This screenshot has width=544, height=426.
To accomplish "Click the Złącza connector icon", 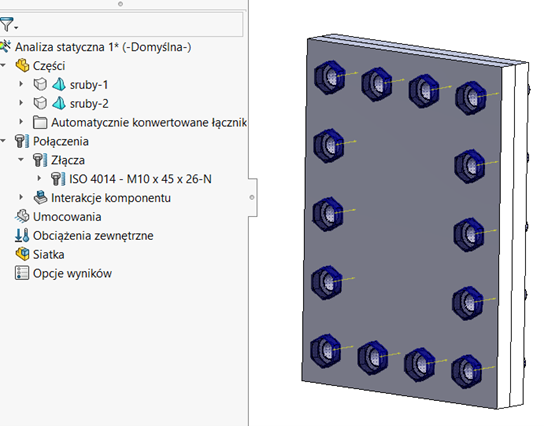I will click(x=40, y=160).
